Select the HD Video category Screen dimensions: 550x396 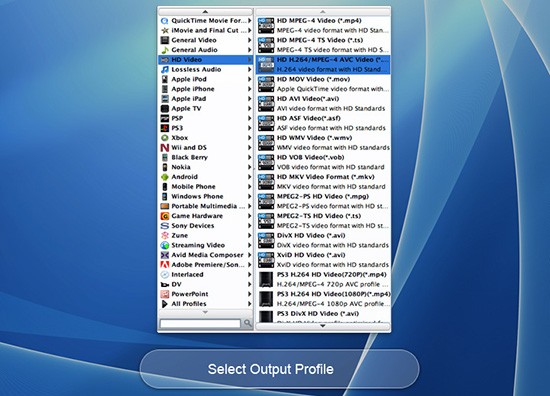[x=206, y=60]
